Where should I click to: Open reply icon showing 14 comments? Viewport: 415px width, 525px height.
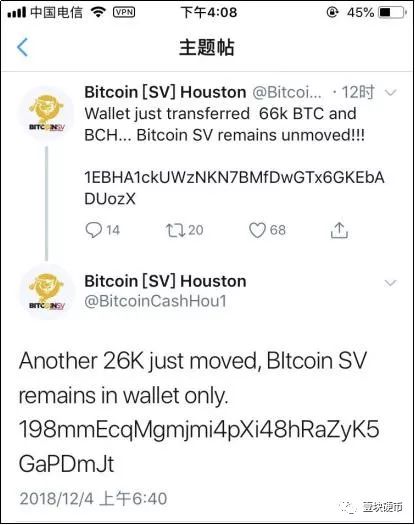[94, 230]
